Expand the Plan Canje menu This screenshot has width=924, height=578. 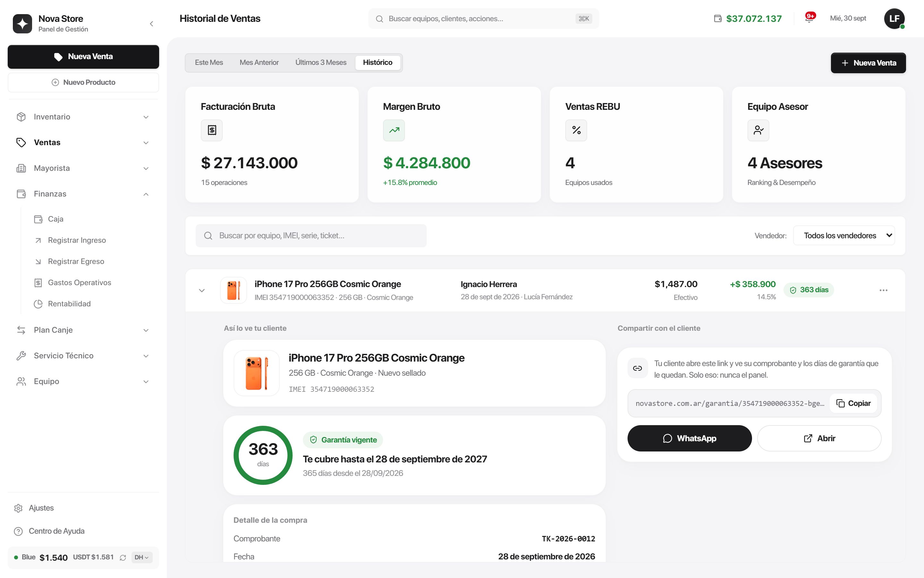[x=83, y=330]
